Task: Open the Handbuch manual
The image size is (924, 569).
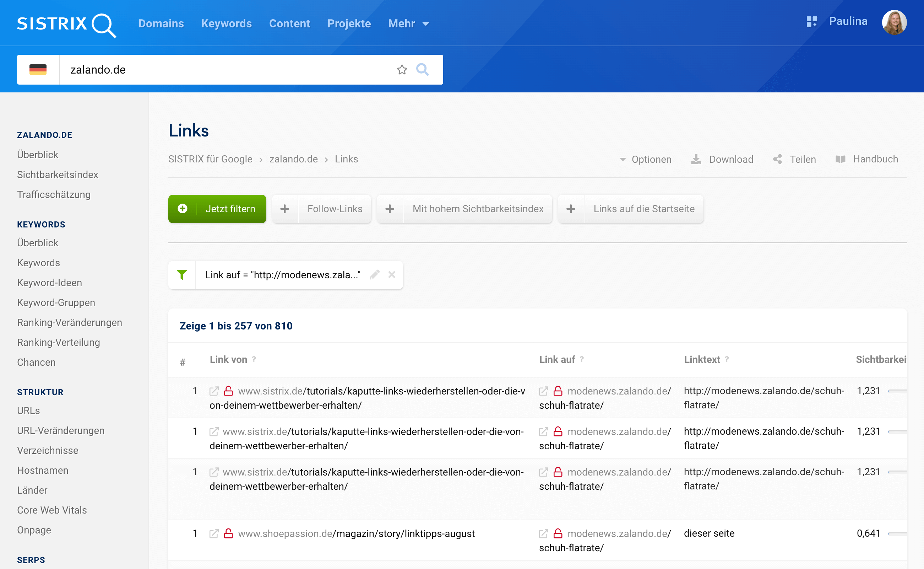Action: tap(866, 159)
